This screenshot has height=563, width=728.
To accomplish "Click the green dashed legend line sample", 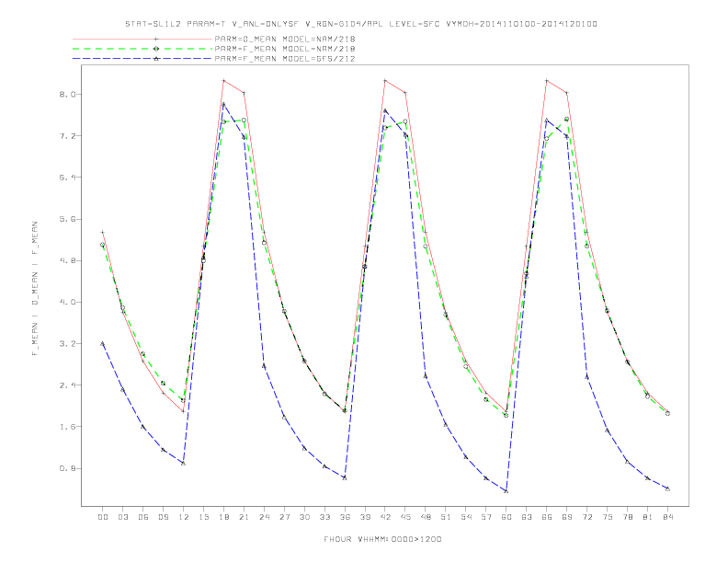I will (142, 49).
